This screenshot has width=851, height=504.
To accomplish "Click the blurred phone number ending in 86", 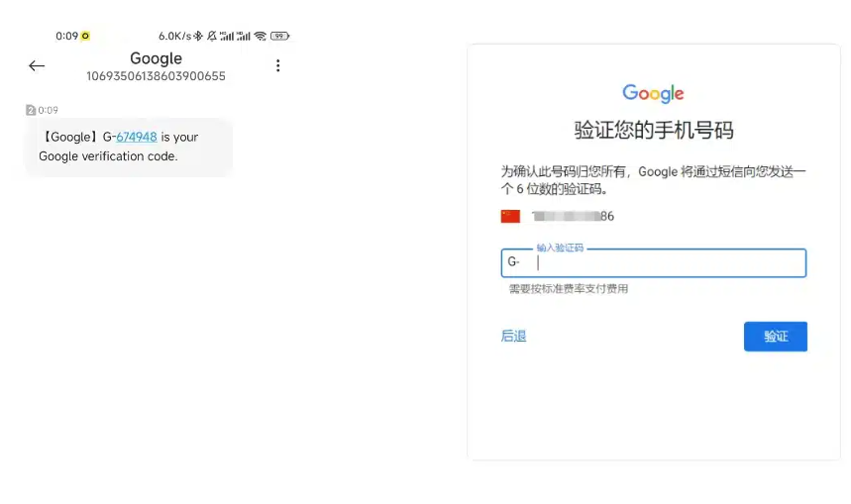I will 573,217.
